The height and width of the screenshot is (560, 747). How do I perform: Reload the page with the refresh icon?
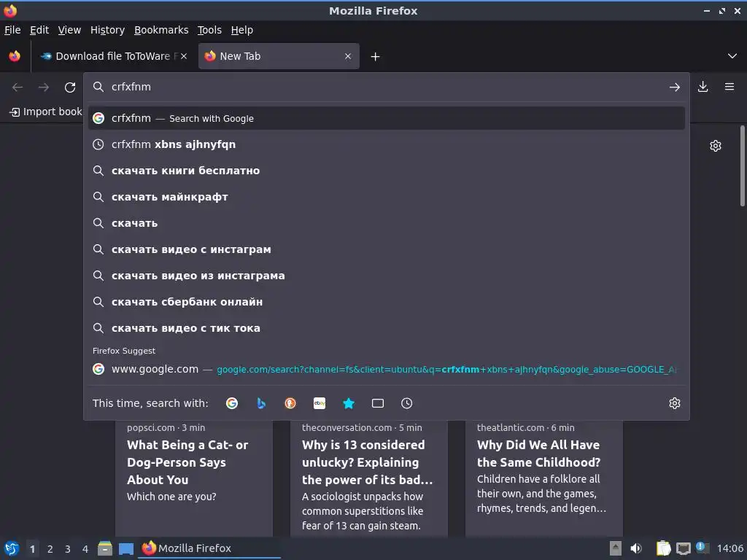point(70,87)
